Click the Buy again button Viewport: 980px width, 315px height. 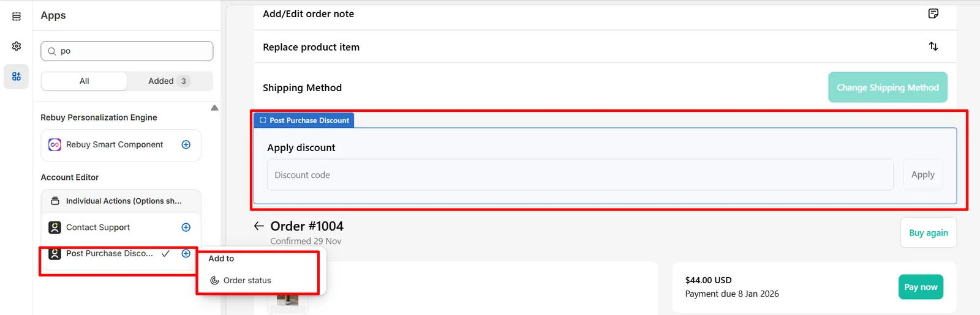[928, 232]
